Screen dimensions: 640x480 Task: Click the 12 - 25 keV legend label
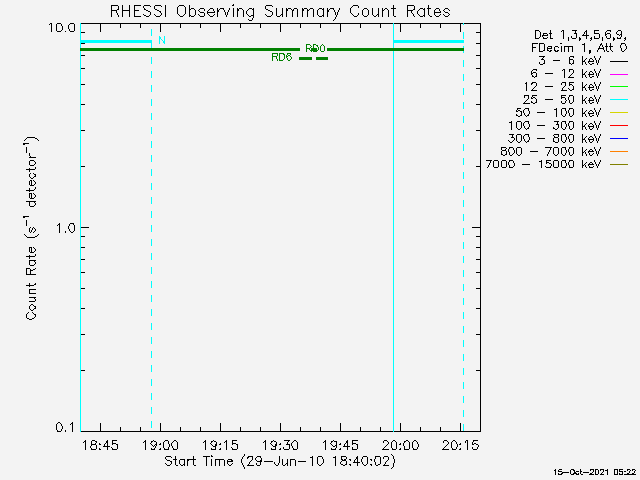(x=562, y=87)
